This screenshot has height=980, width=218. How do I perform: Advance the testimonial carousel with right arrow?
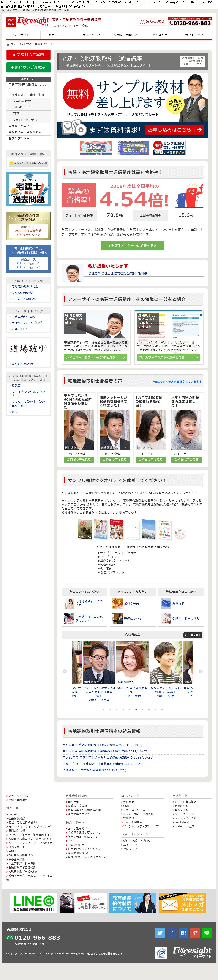201,671
